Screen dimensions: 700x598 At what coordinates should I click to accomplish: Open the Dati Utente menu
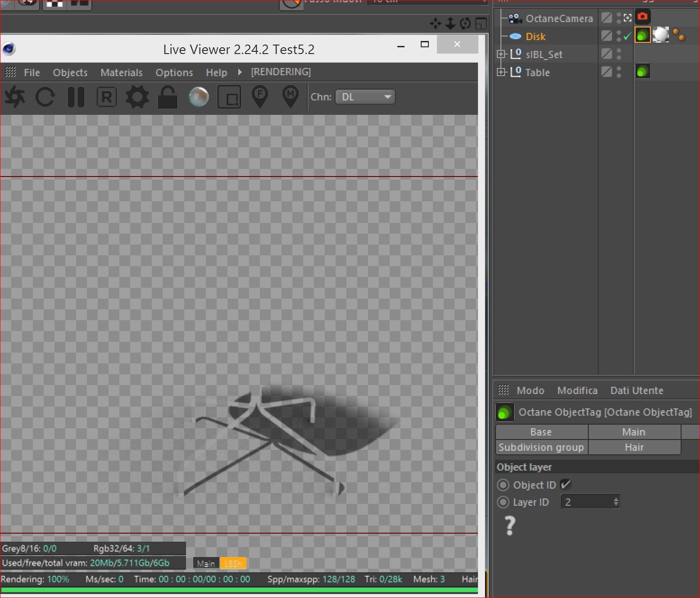click(637, 390)
